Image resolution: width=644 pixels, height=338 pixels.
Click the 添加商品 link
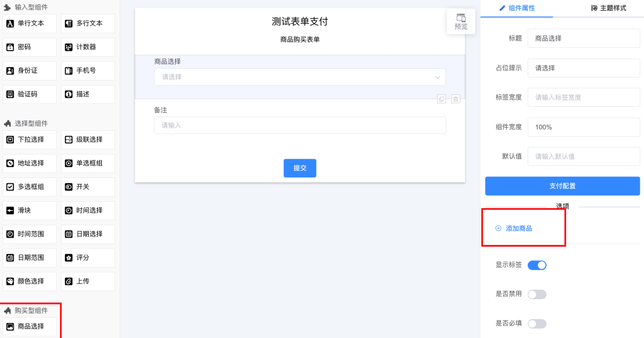coord(519,229)
